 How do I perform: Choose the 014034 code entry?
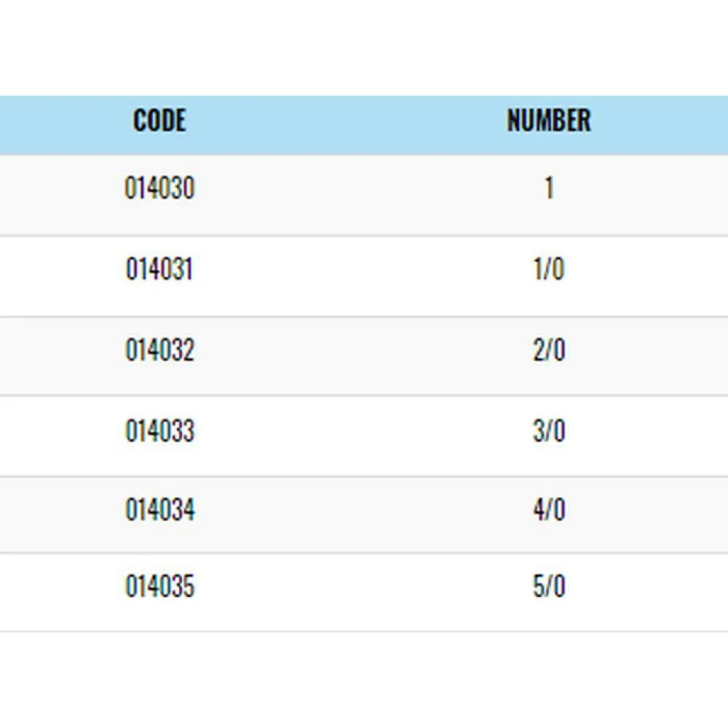[x=159, y=510]
